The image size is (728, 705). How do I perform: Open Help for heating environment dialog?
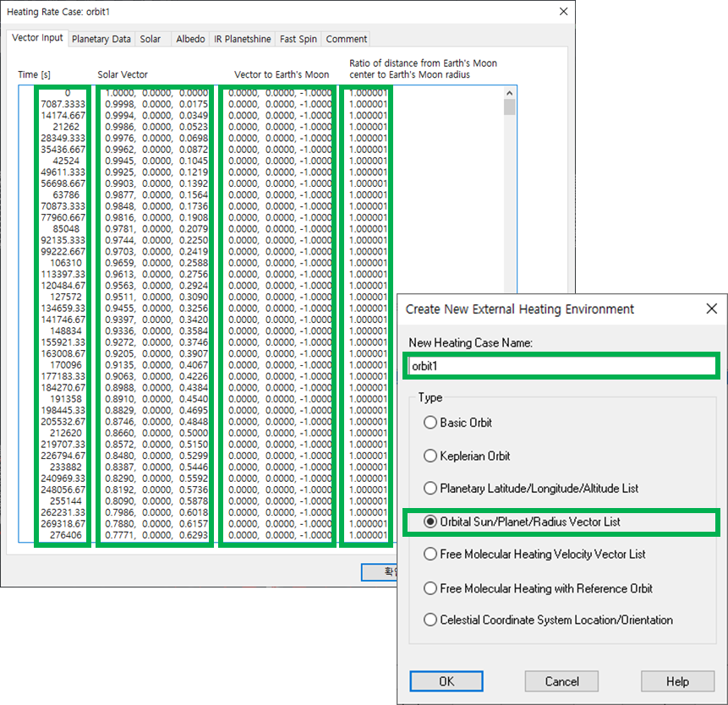click(x=678, y=680)
